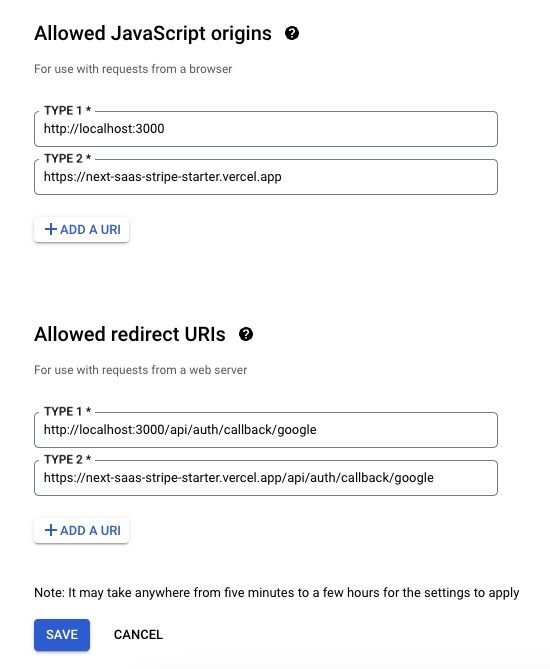The image size is (550, 669).
Task: Click TYPE 2 label in redirect URIs
Action: click(x=67, y=460)
